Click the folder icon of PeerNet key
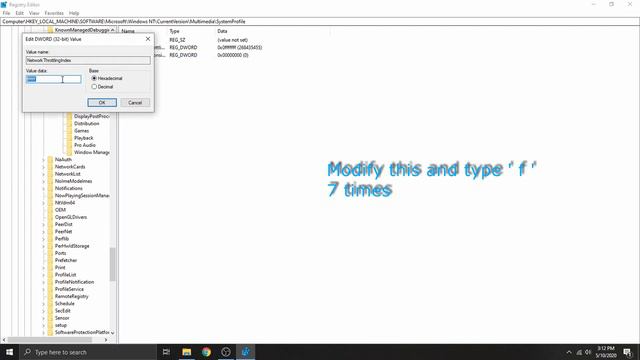The height and width of the screenshot is (360, 640). [50, 231]
